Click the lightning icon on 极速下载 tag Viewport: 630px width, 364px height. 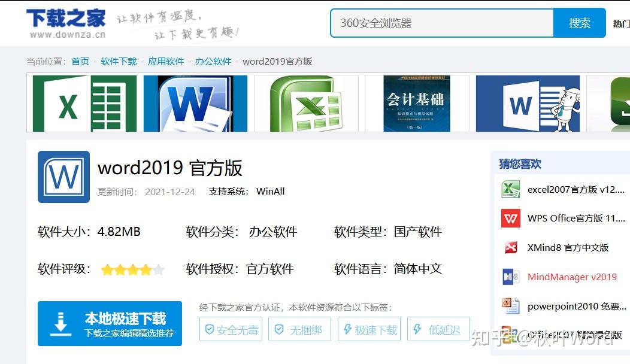[x=348, y=329]
